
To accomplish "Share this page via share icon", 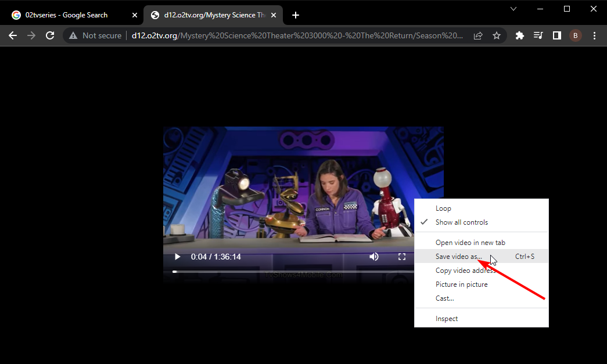I will click(x=478, y=35).
